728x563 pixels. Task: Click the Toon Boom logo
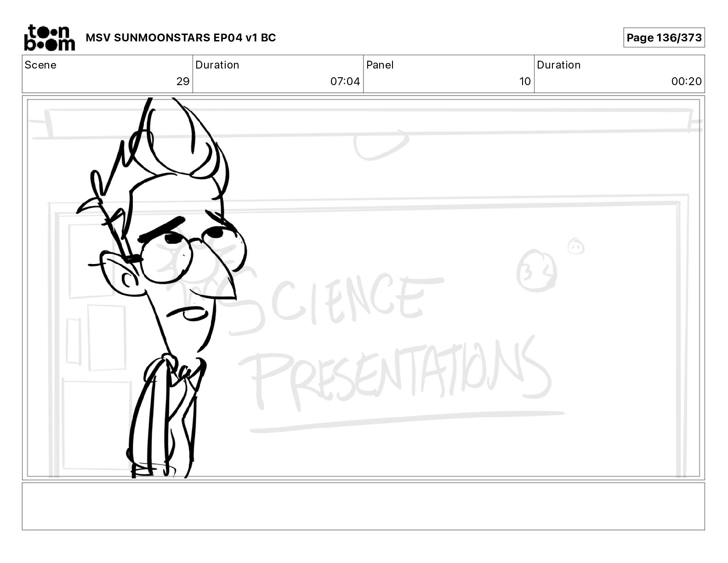(x=49, y=38)
